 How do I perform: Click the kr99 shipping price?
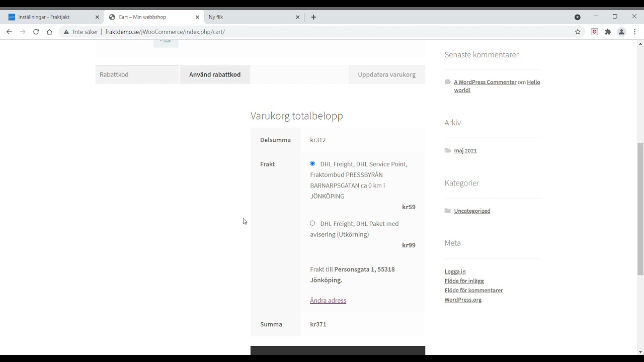pyautogui.click(x=409, y=245)
